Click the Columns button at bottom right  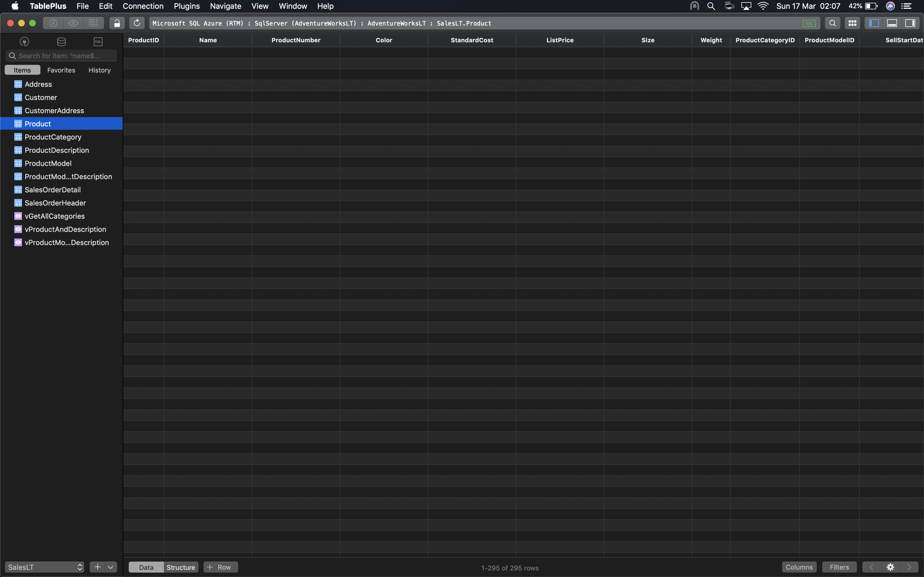(x=799, y=567)
